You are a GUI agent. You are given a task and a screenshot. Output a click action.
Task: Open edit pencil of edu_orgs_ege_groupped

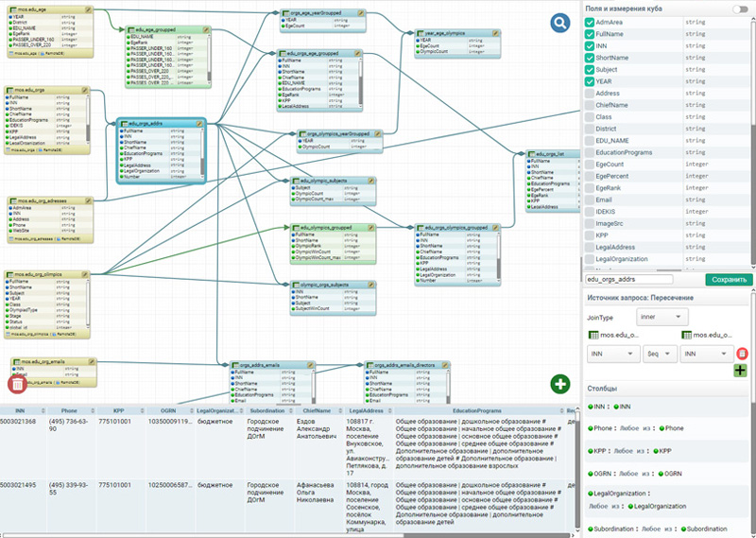[x=357, y=54]
